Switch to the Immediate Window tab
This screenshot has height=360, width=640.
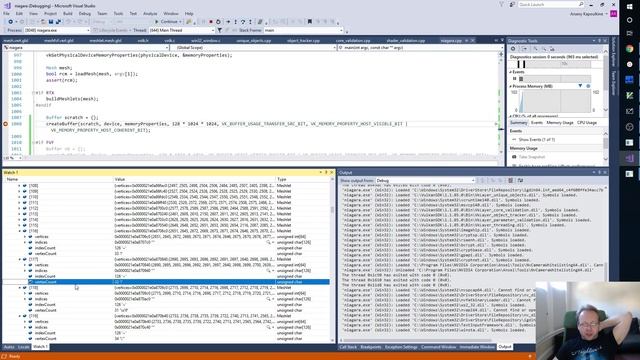(477, 347)
